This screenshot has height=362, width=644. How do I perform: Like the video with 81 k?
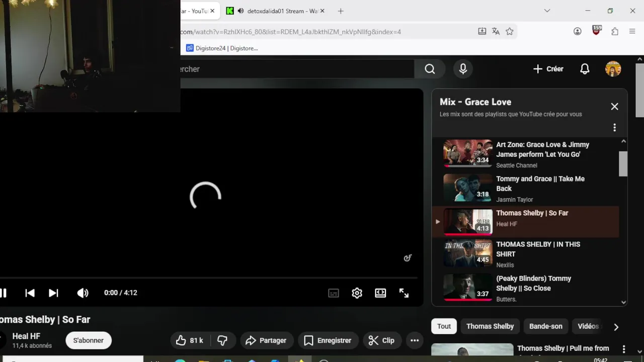[190, 340]
